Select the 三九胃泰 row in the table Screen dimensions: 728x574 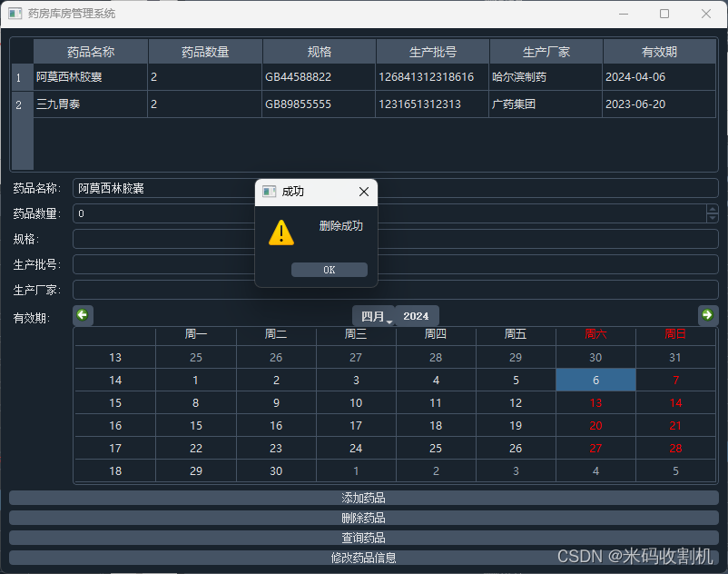click(x=90, y=104)
